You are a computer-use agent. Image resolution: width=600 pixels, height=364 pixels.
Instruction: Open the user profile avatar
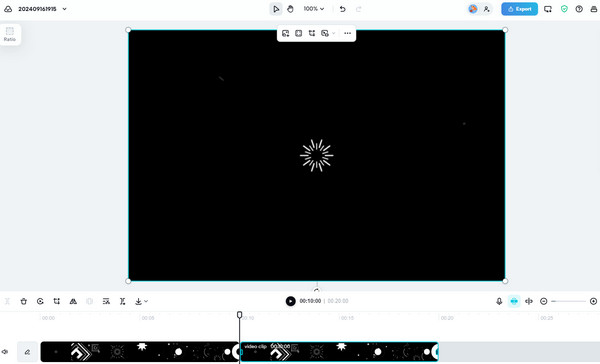click(x=473, y=9)
